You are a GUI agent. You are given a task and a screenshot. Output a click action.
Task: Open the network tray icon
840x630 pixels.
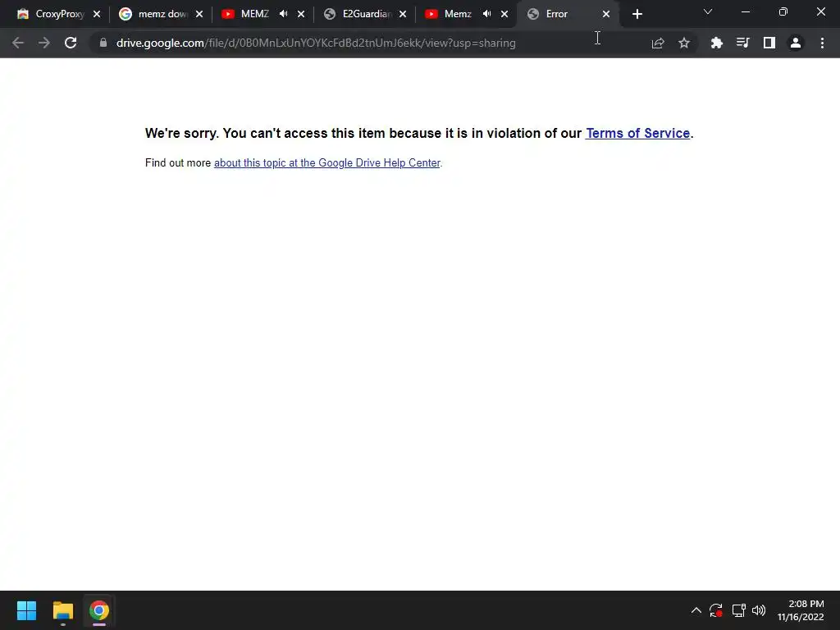click(x=739, y=610)
